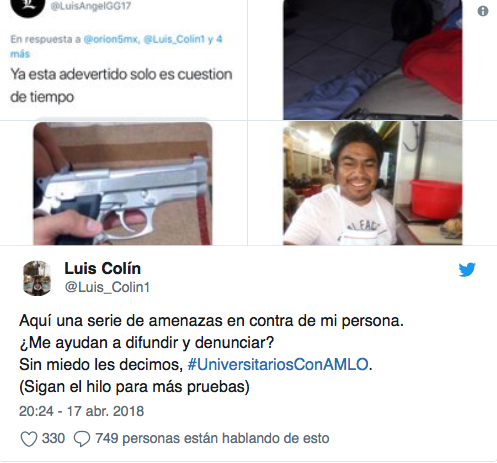Click the 20:24 - 17 abr. 2018 timestamp
The width and height of the screenshot is (497, 463).
point(81,411)
